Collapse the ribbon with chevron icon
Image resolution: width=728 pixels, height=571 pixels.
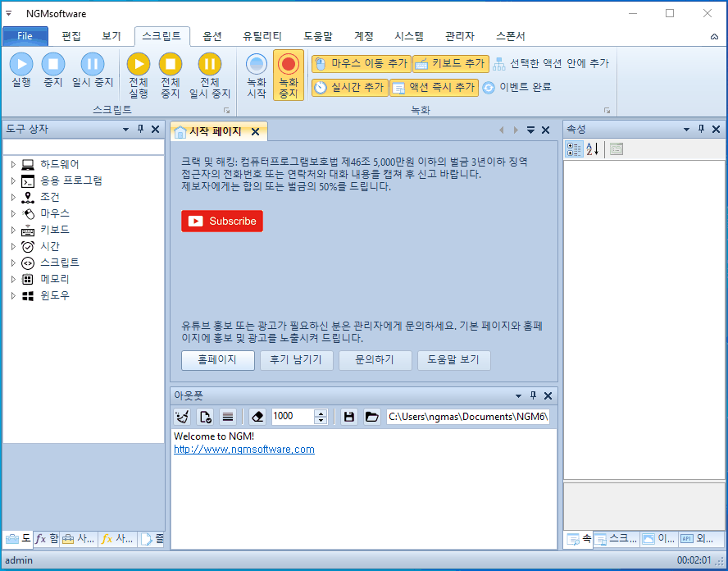pos(715,37)
